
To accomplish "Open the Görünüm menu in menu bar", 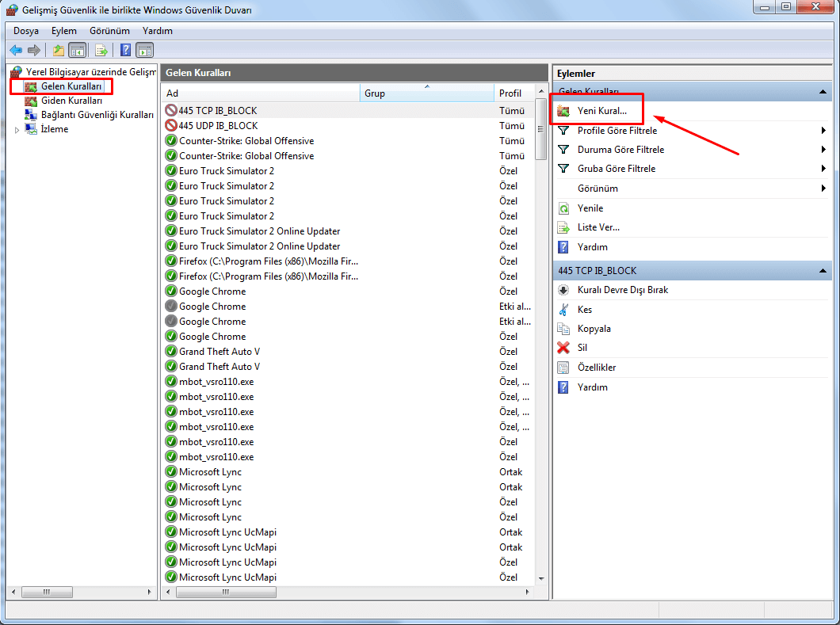I will [x=109, y=31].
